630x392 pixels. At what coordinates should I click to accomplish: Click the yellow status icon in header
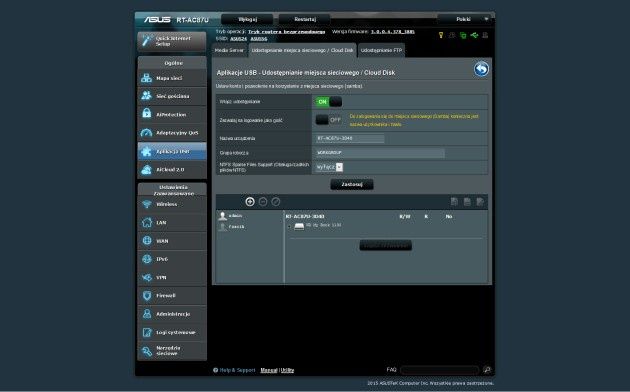(x=441, y=35)
